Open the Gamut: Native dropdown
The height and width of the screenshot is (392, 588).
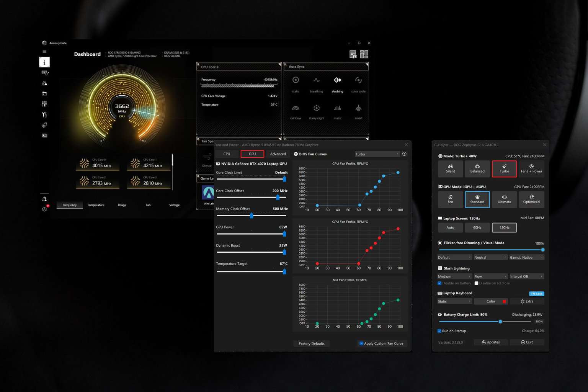(x=526, y=257)
